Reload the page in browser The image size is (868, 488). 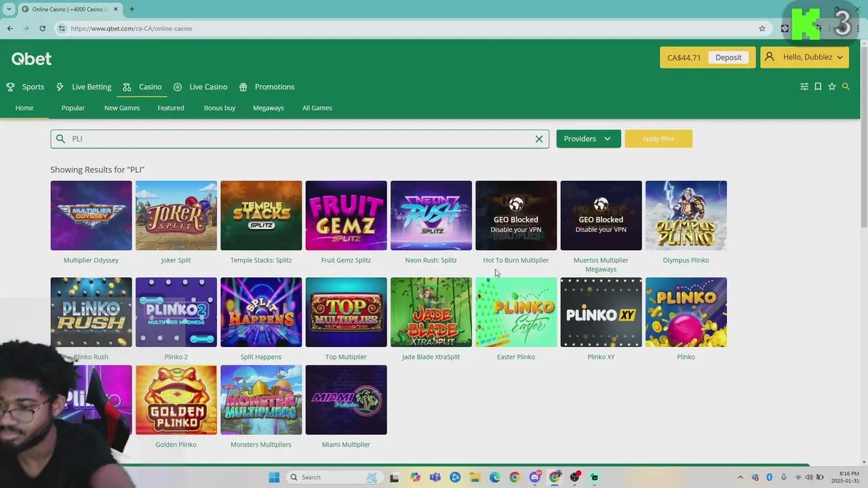click(42, 28)
